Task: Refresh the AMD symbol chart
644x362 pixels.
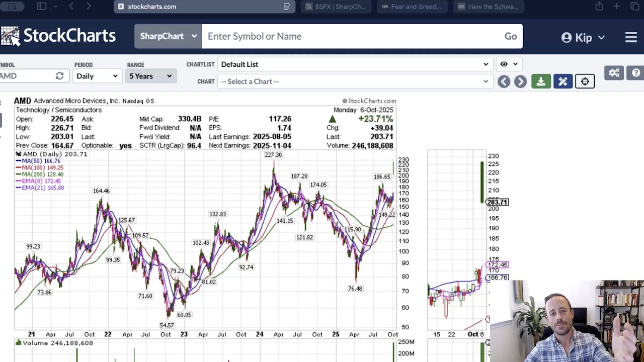Action: [x=59, y=76]
